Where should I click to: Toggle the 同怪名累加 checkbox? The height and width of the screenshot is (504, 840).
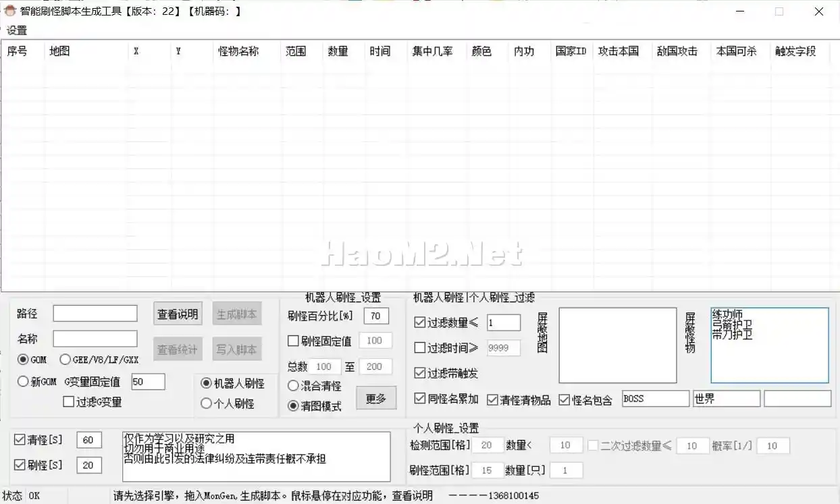(x=446, y=399)
